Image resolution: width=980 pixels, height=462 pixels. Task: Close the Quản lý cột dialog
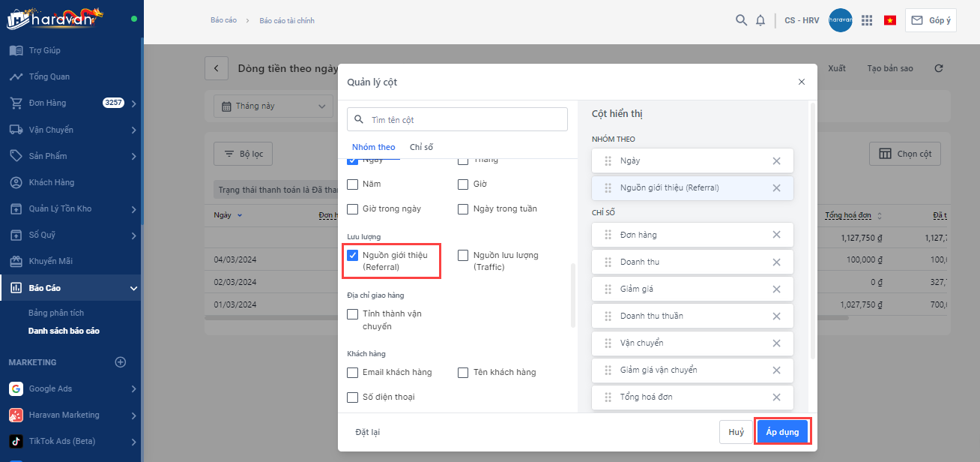tap(801, 82)
